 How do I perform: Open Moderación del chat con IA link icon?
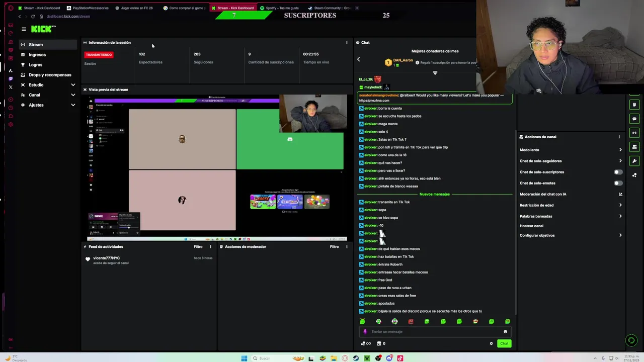coord(620,194)
